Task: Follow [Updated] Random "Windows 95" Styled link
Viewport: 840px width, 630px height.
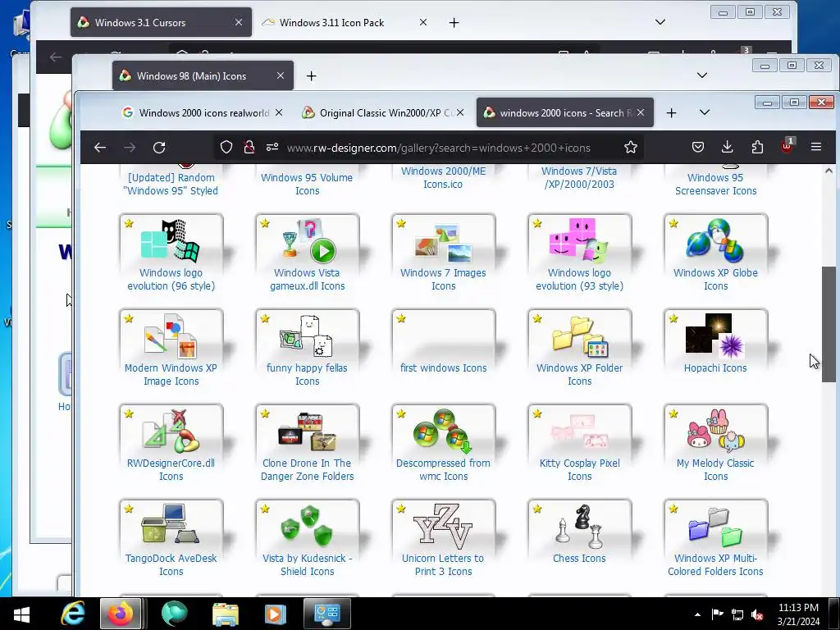Action: pos(171,185)
